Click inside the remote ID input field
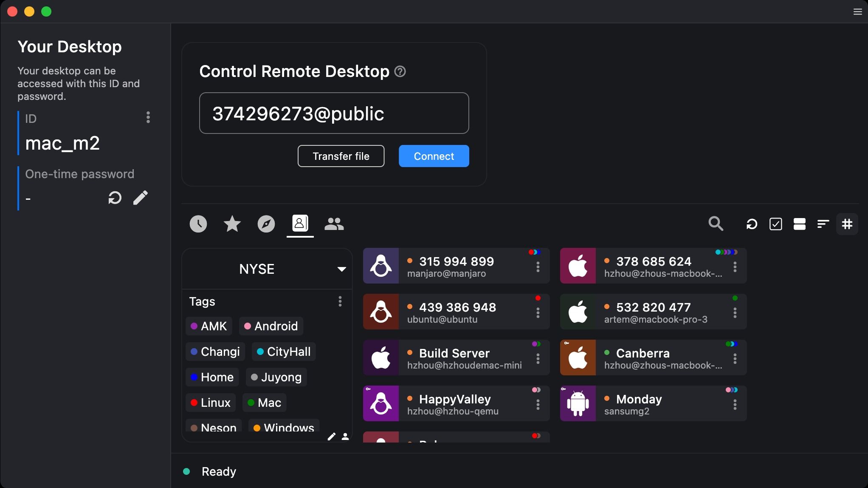The image size is (868, 488). [x=334, y=113]
